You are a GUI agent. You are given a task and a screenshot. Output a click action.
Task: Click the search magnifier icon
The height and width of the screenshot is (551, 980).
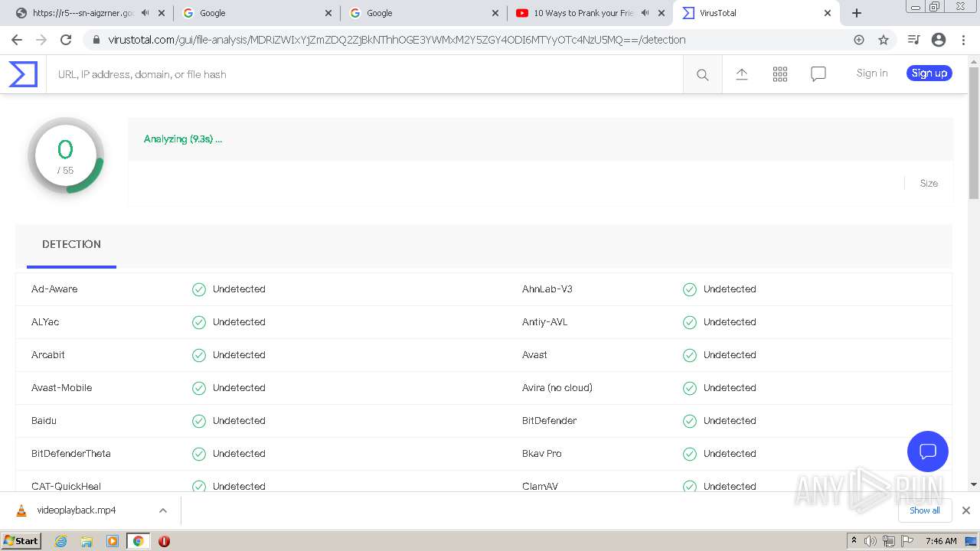click(x=702, y=74)
